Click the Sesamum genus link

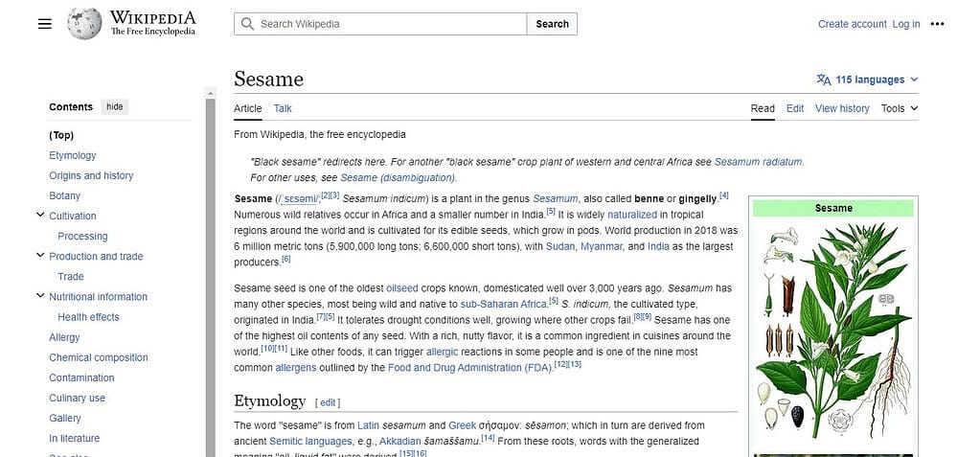[x=555, y=199]
